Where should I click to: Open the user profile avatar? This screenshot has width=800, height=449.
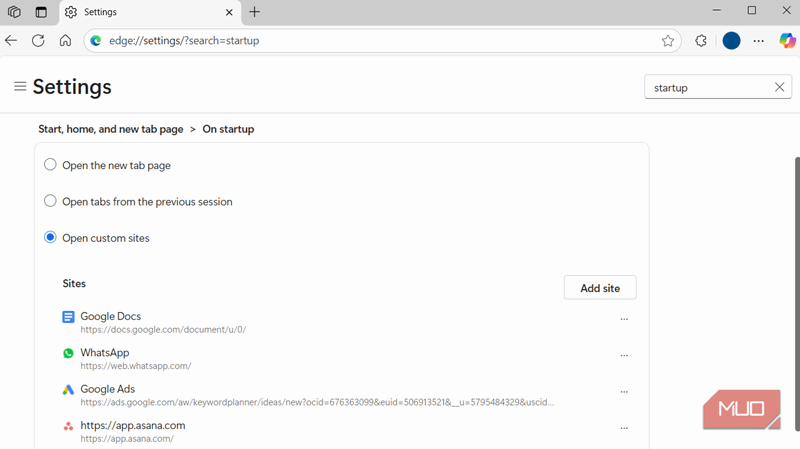point(731,41)
